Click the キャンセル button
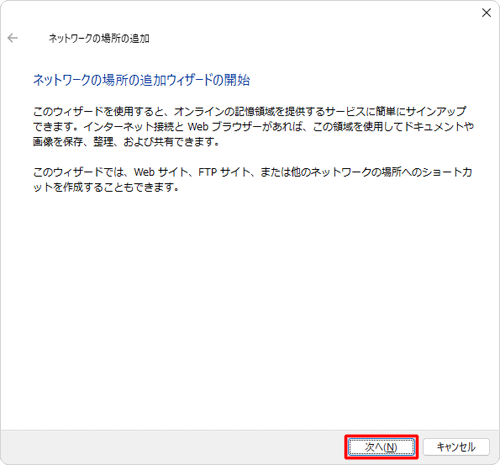Viewport: 500px width, 465px height. click(456, 447)
